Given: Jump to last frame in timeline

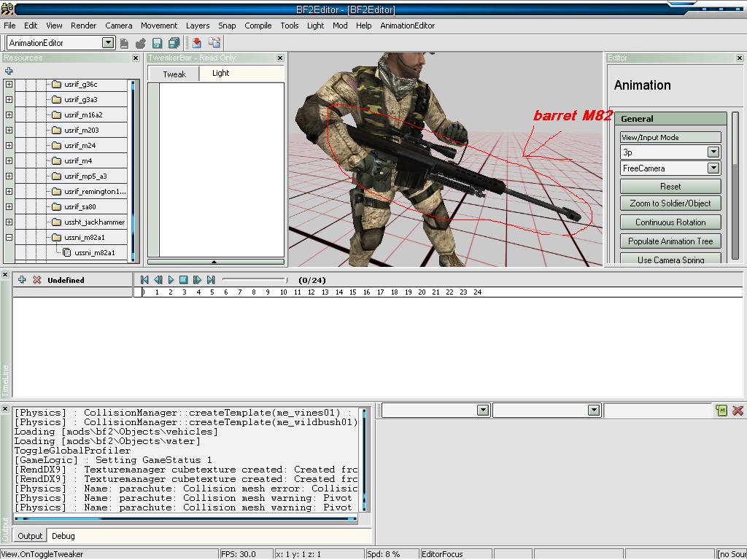Looking at the screenshot, I should click(x=211, y=280).
